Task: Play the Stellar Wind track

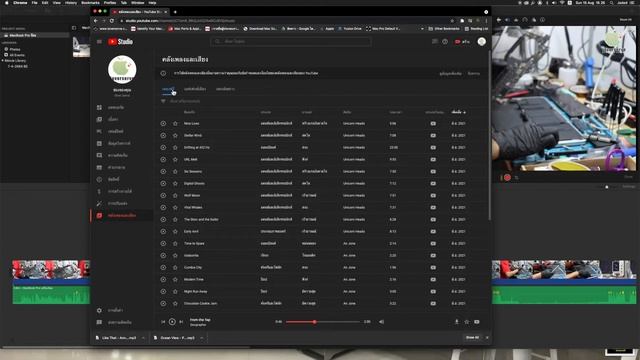Action: (x=163, y=135)
